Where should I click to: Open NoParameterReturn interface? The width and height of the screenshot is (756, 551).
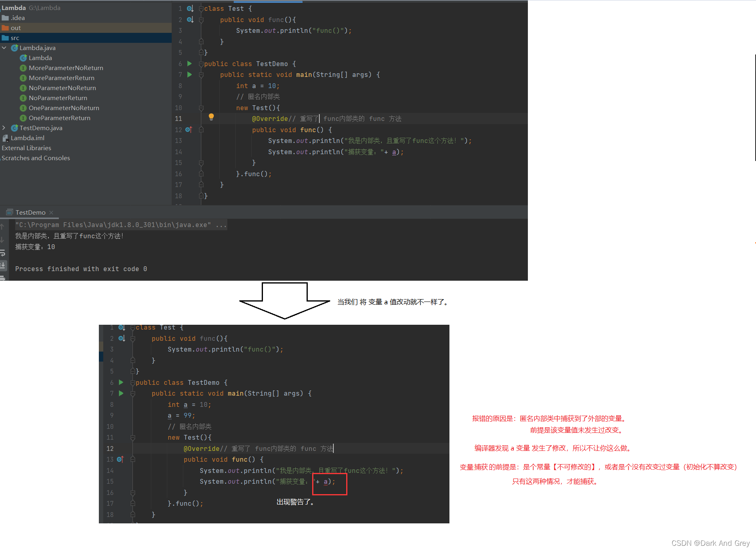[54, 98]
